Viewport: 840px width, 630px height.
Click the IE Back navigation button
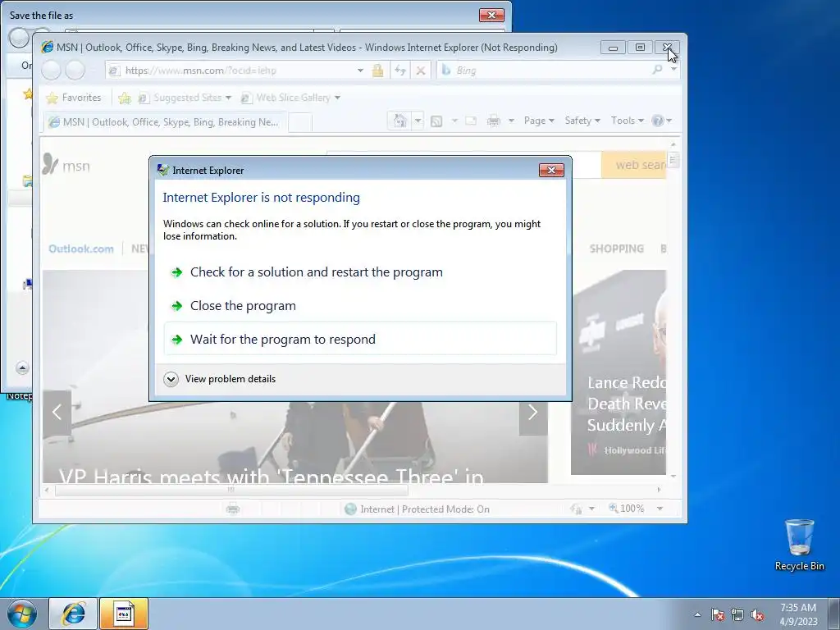(x=52, y=71)
